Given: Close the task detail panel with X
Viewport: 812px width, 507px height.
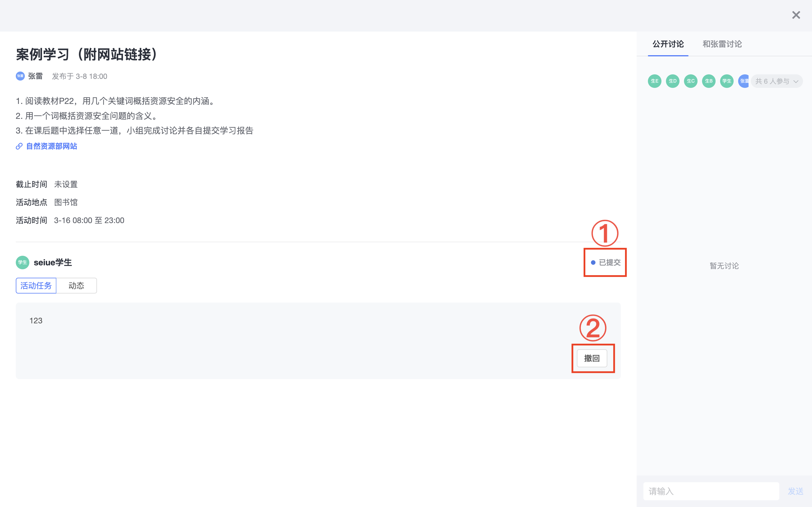Looking at the screenshot, I should coord(796,15).
